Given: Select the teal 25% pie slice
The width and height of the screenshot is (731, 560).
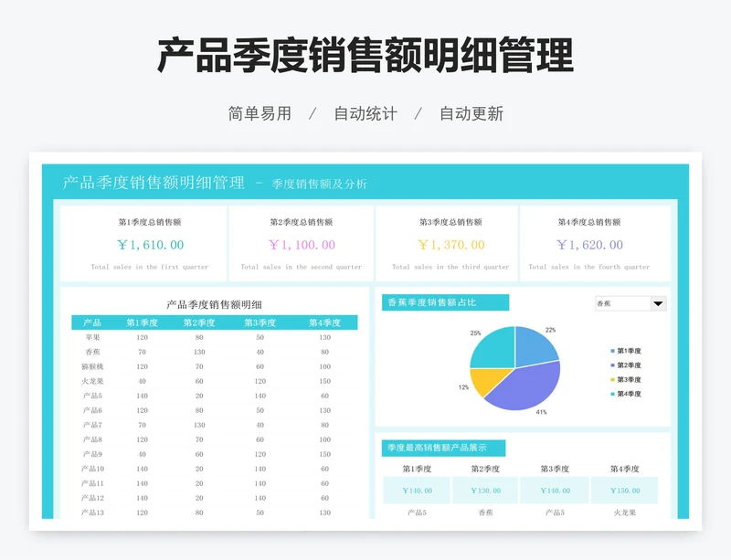Looking at the screenshot, I should [493, 349].
